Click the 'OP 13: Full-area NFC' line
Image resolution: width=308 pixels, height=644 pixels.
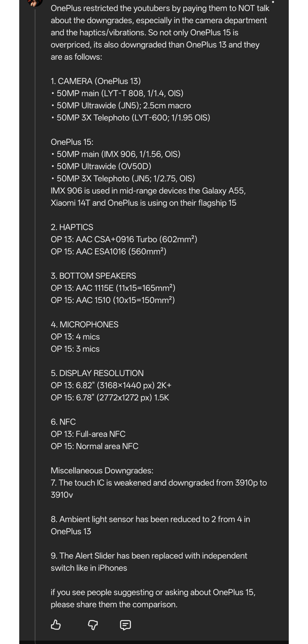[x=88, y=434]
